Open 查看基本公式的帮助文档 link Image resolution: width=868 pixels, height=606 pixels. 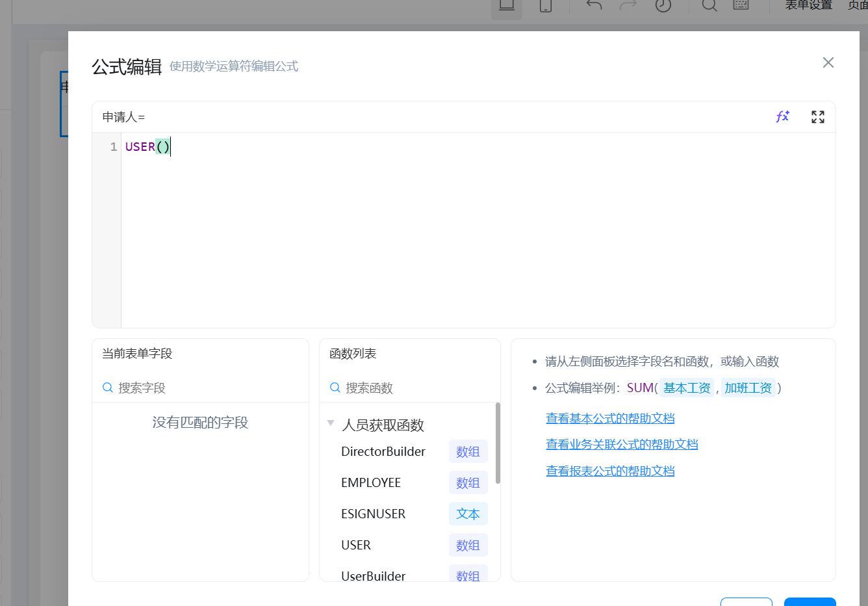610,419
